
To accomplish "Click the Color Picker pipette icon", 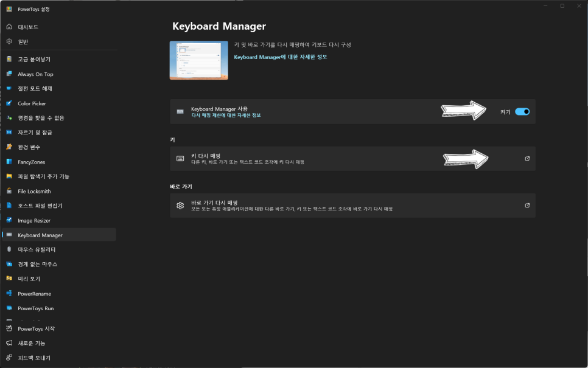I will click(x=9, y=103).
